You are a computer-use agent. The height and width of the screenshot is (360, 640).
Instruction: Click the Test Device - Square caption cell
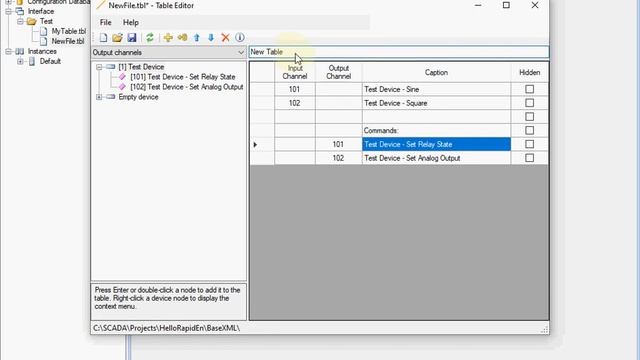point(436,103)
